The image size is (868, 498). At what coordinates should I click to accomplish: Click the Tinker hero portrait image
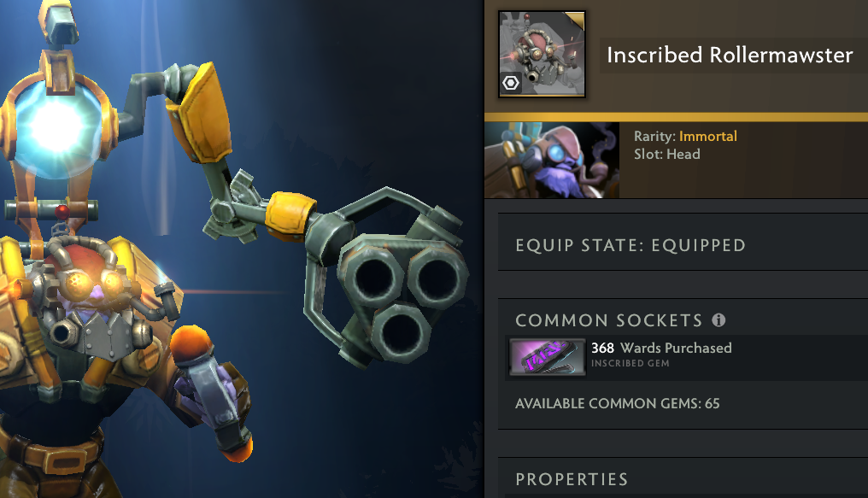[552, 160]
